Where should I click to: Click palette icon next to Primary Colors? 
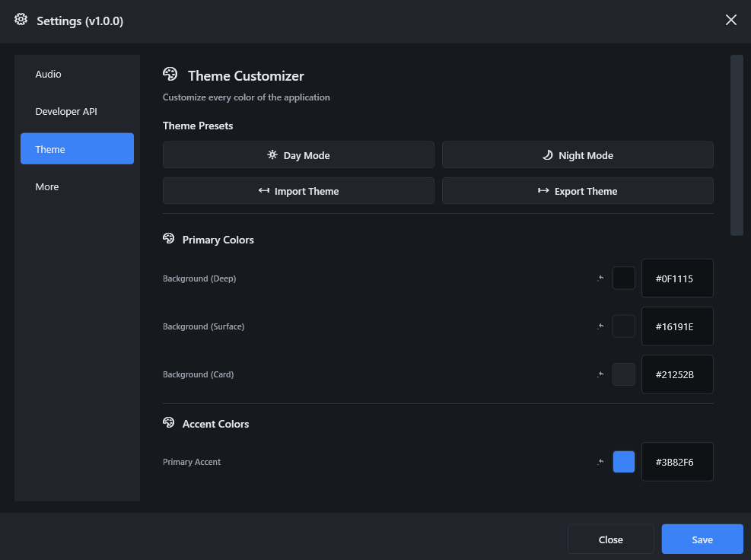(x=169, y=239)
